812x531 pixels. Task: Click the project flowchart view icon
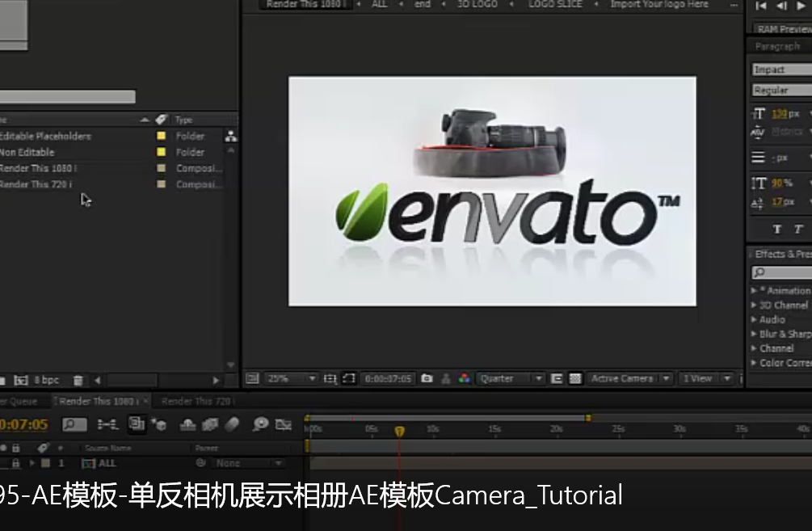click(231, 137)
